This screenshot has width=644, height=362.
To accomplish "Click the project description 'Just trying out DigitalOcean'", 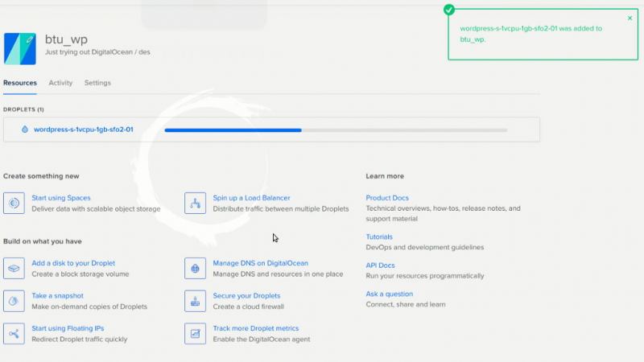I will click(x=89, y=52).
